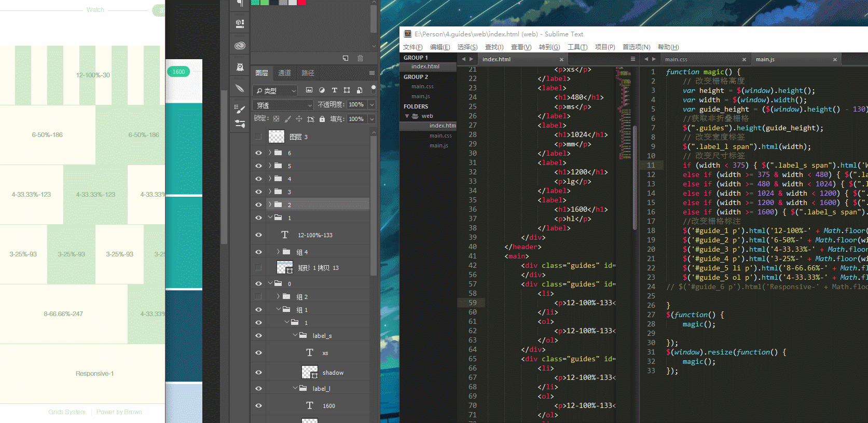Open the Creative Cloud Libraries panel icon
The image size is (868, 423).
coord(240,46)
